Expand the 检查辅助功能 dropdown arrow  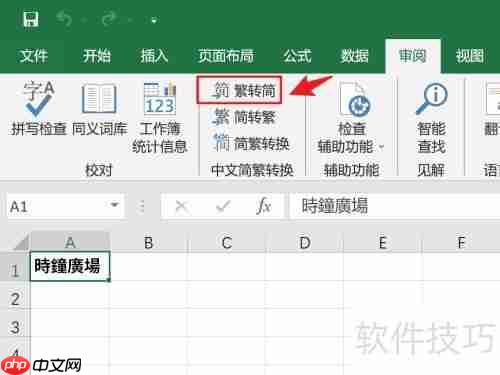pyautogui.click(x=382, y=147)
